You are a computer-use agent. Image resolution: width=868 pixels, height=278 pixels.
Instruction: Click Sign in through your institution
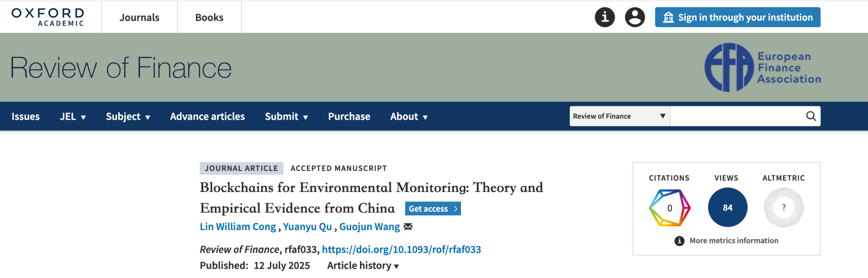point(737,17)
